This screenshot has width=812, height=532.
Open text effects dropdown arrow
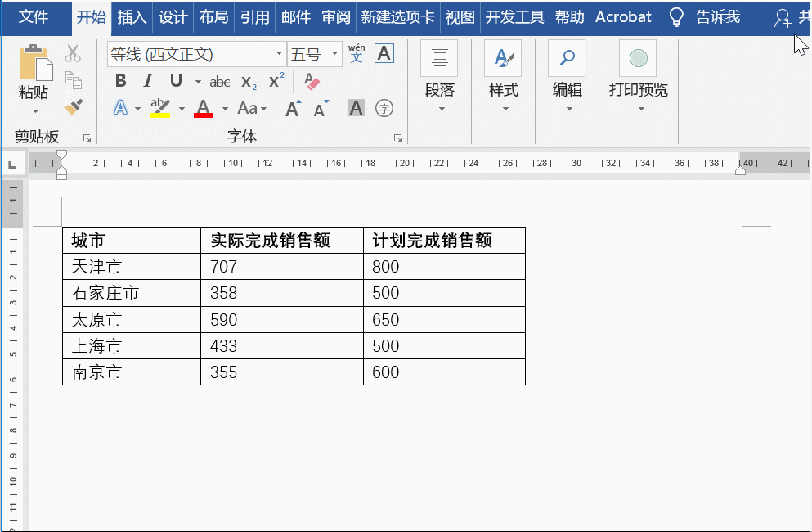tap(137, 108)
